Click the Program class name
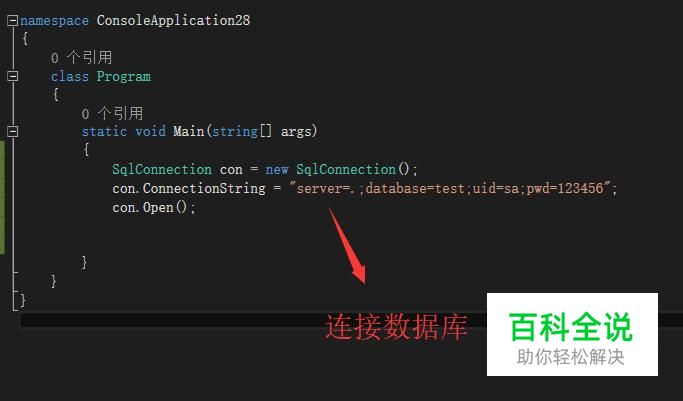Viewport: 683px width, 401px height. click(124, 77)
